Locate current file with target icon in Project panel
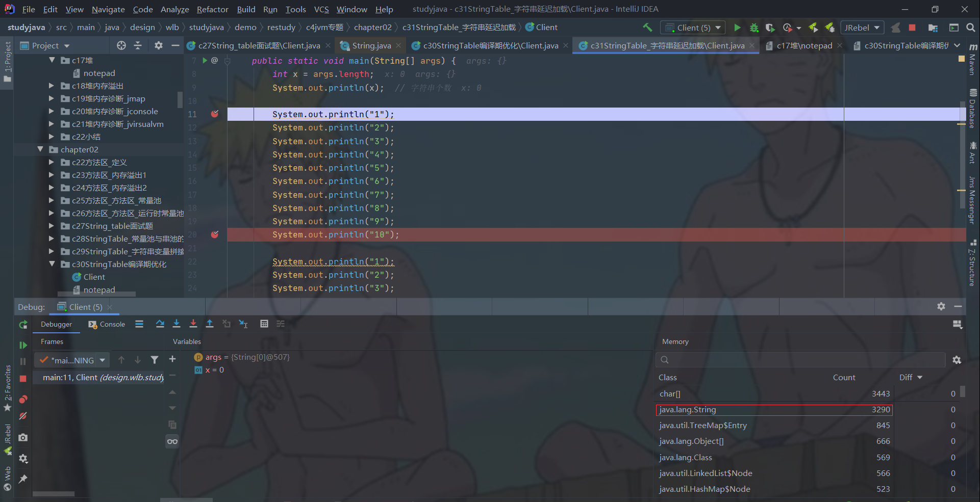 pos(121,45)
